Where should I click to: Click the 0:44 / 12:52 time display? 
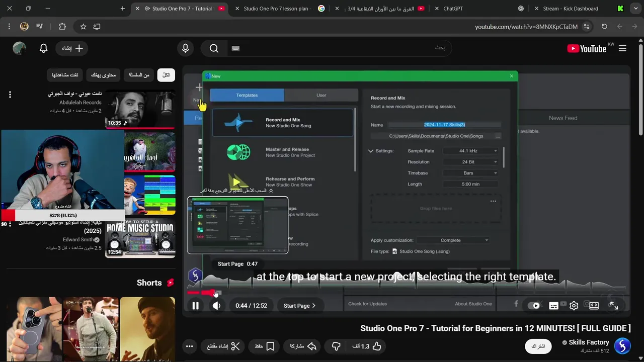click(x=251, y=306)
